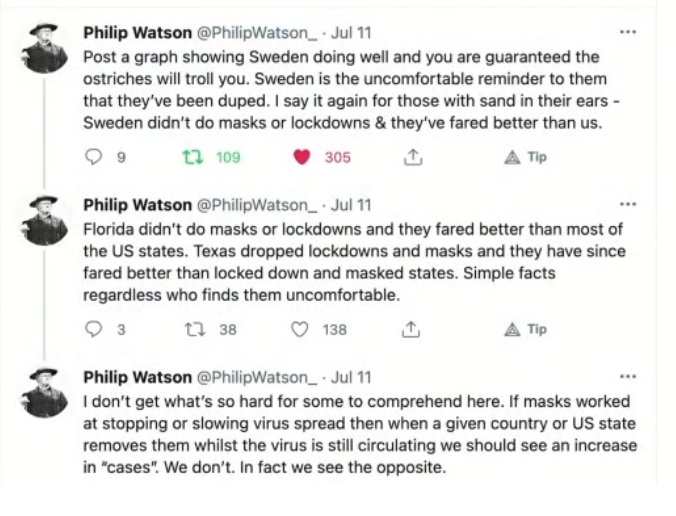Reply to the Sweden ostriches tweet
Image resolution: width=676 pixels, height=516 pixels.
tap(96, 157)
